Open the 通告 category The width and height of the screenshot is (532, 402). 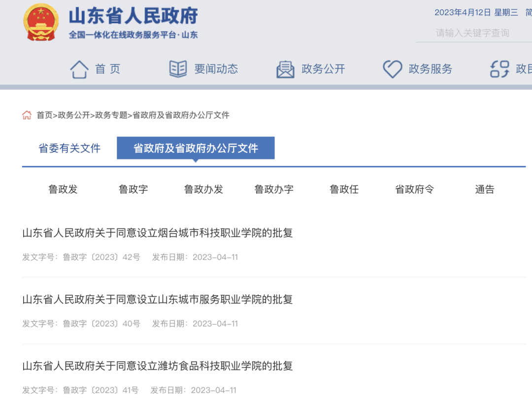tap(484, 189)
